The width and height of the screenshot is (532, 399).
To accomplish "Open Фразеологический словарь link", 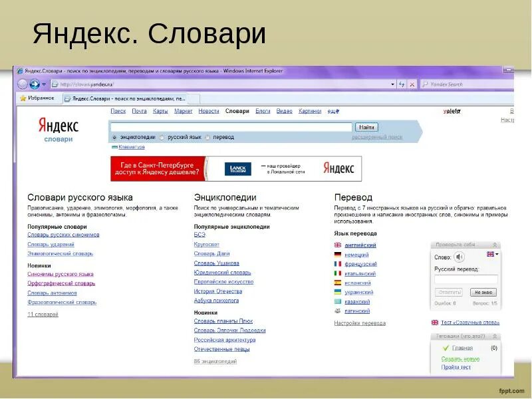I will 62,303.
